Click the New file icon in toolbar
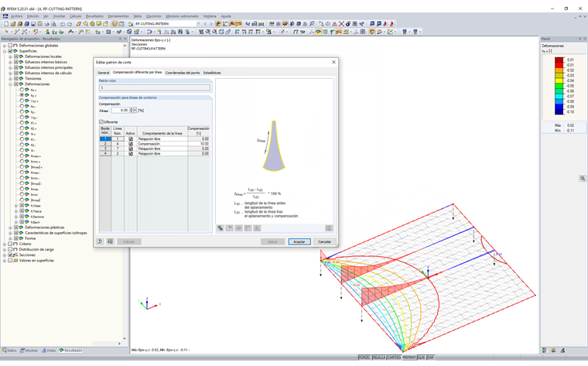The width and height of the screenshot is (588, 366). (6, 24)
